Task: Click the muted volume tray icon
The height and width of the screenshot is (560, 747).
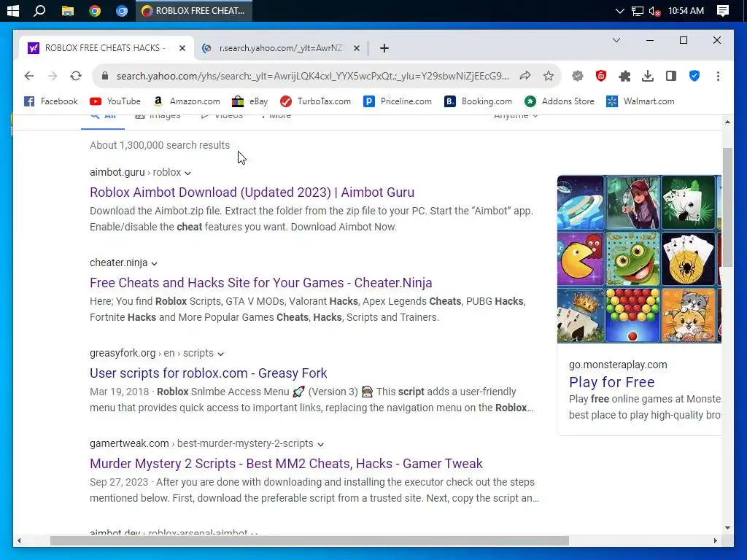Action: (x=655, y=11)
